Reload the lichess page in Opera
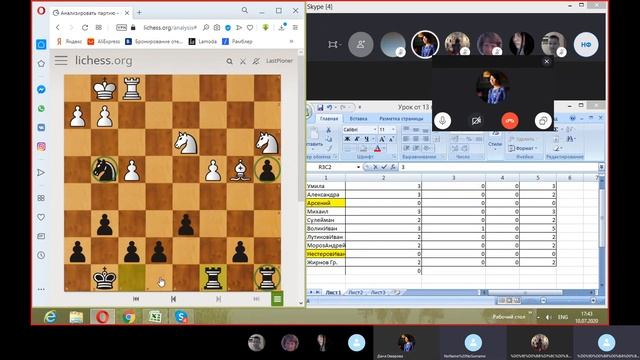The height and width of the screenshot is (360, 640). [85, 27]
